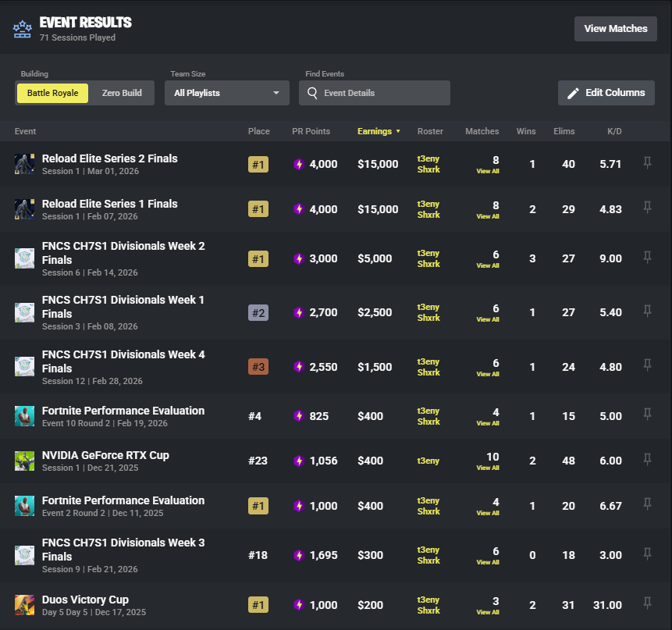
Task: Open the Reload Elite Series 2 Finals event title
Action: tap(110, 158)
